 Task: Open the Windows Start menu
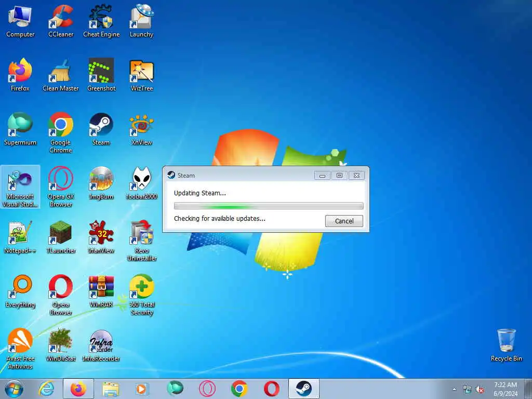click(x=14, y=389)
